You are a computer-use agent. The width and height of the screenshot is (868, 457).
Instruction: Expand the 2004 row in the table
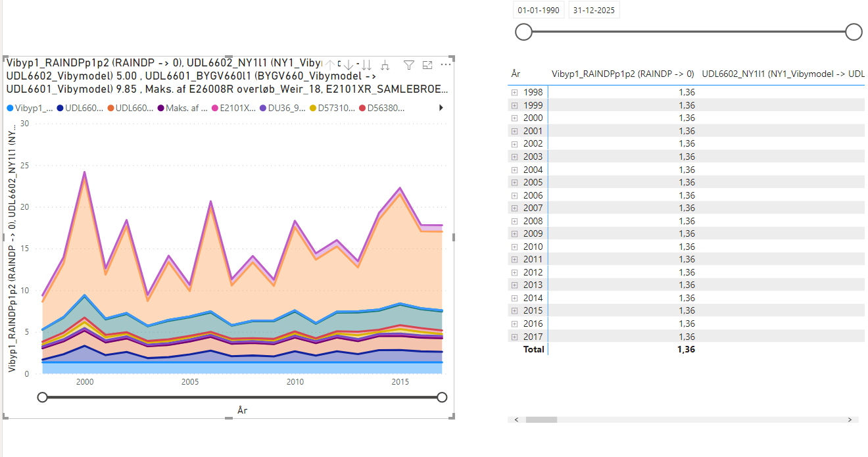coord(514,170)
